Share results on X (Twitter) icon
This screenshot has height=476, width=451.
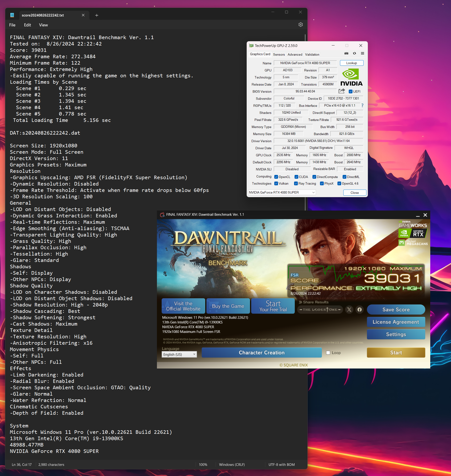(x=349, y=310)
